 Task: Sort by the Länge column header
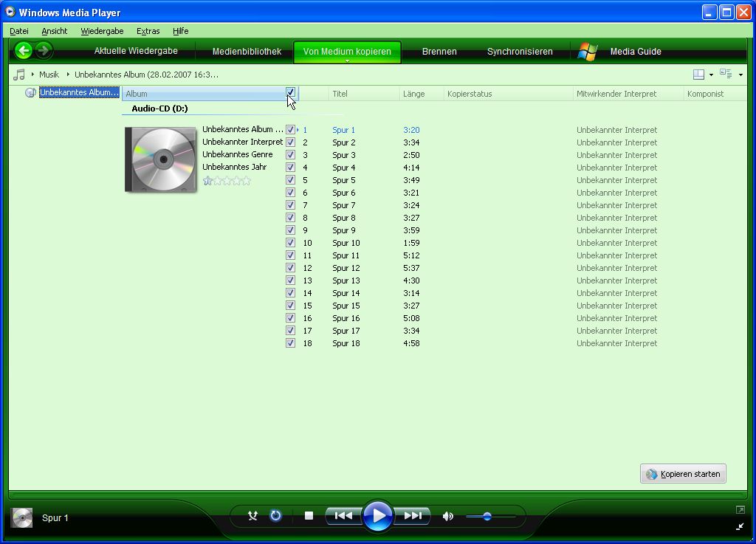[x=422, y=94]
